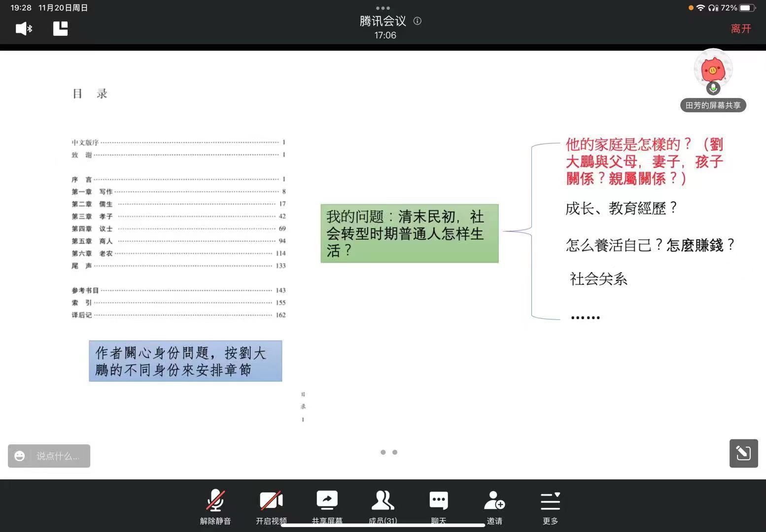The image size is (766, 532).
Task: Open annotation pencil tool at bottom right
Action: 743,453
